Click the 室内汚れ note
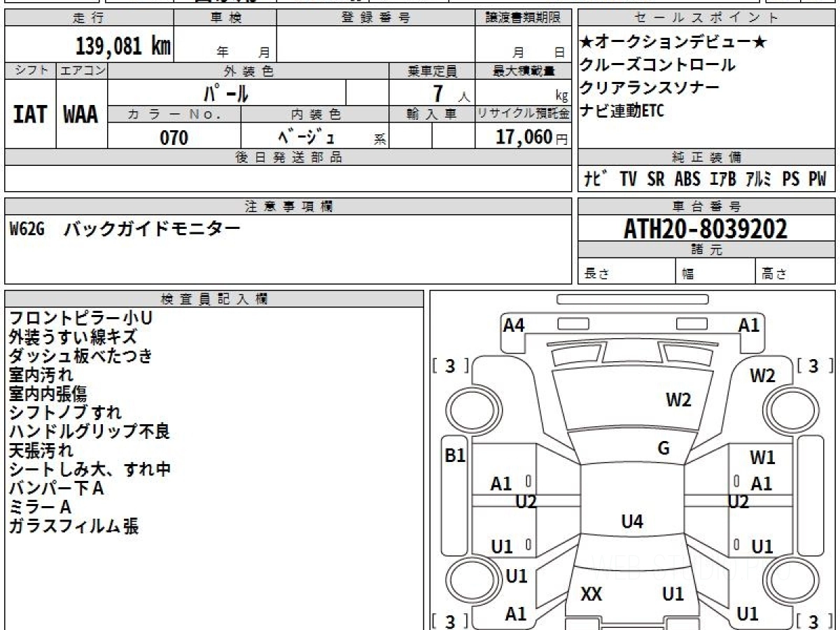The image size is (840, 630). coord(41,374)
